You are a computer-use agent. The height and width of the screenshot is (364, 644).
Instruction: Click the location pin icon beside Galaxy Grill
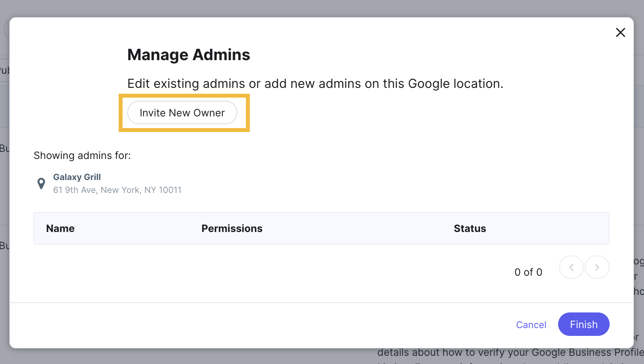point(41,183)
